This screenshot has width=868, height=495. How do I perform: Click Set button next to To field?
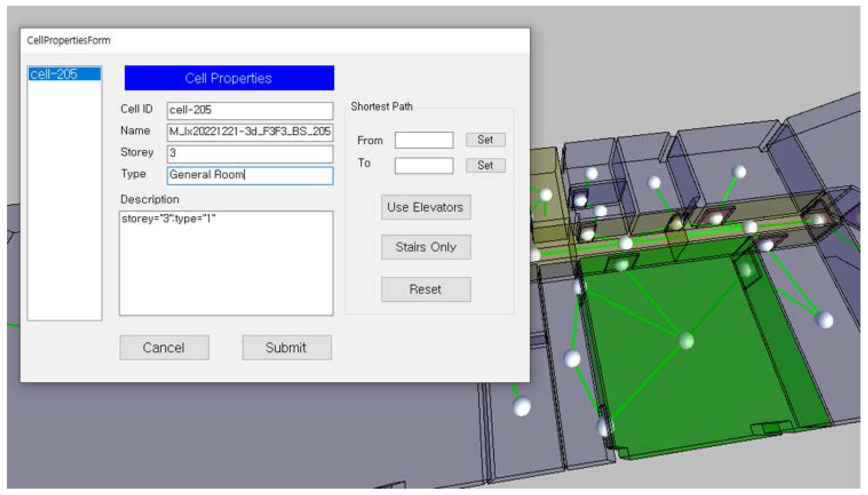(485, 165)
